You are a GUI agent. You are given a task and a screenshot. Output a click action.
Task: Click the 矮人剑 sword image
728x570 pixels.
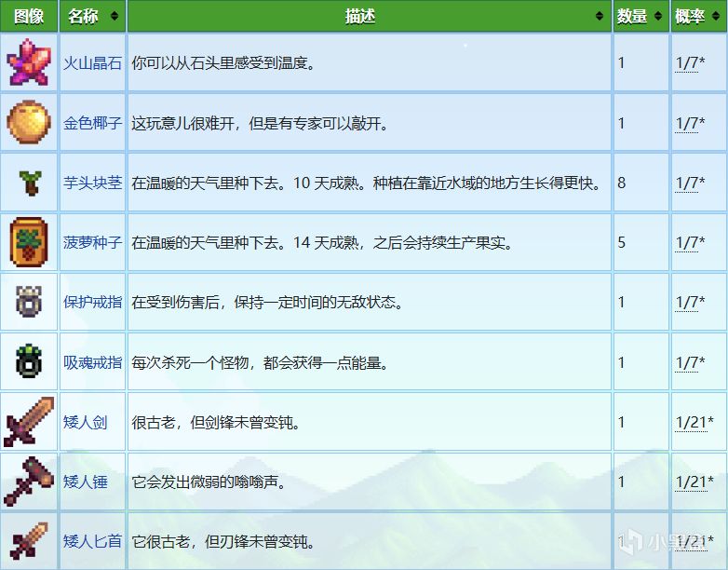coord(29,422)
